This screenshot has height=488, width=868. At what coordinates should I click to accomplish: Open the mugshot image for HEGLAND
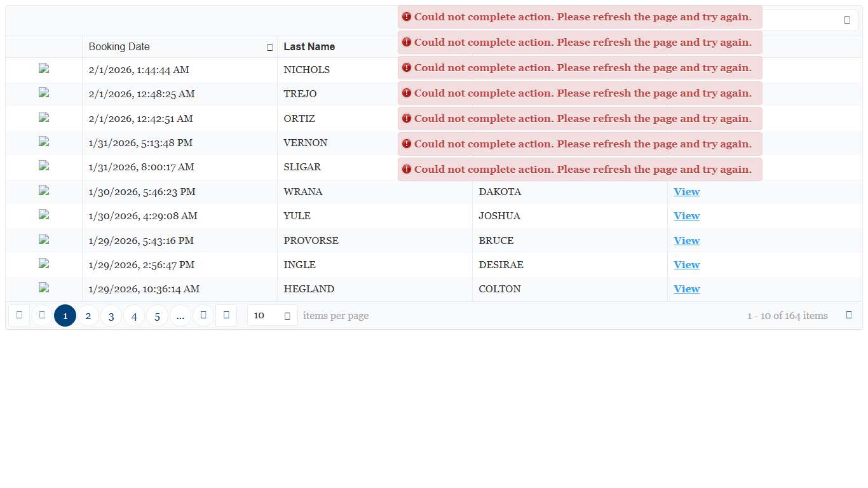coord(44,288)
